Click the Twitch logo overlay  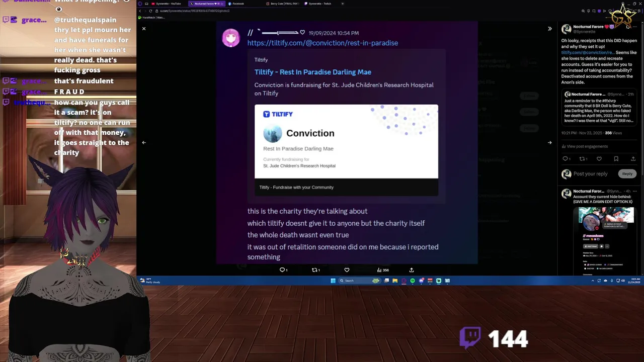coord(470,338)
